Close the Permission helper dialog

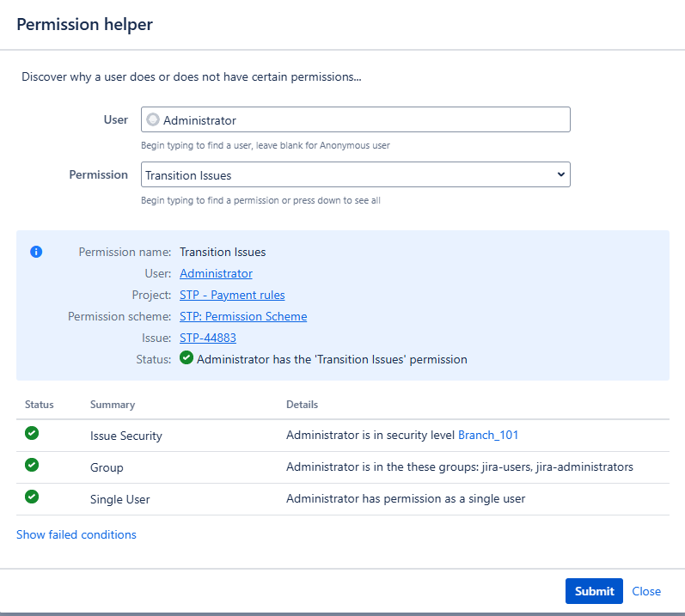pyautogui.click(x=646, y=591)
